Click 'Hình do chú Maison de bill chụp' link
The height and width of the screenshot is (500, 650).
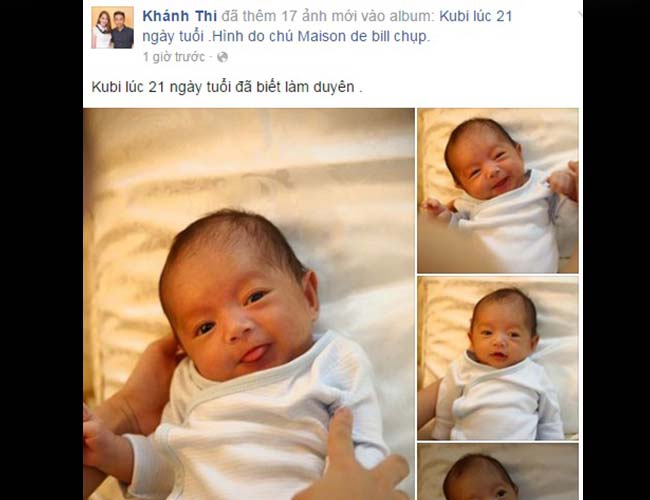click(x=320, y=36)
